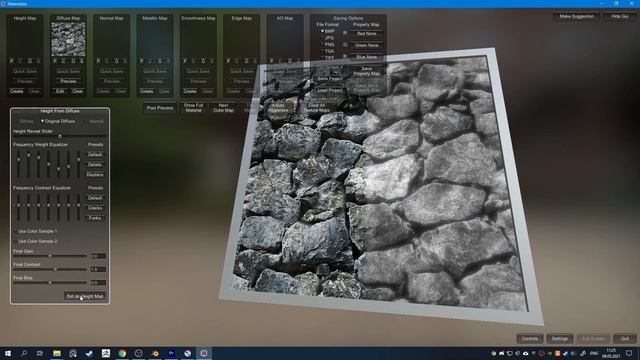Click the Smoothness Map paste (P) icon
The width and height of the screenshot is (640, 360).
[x=185, y=61]
